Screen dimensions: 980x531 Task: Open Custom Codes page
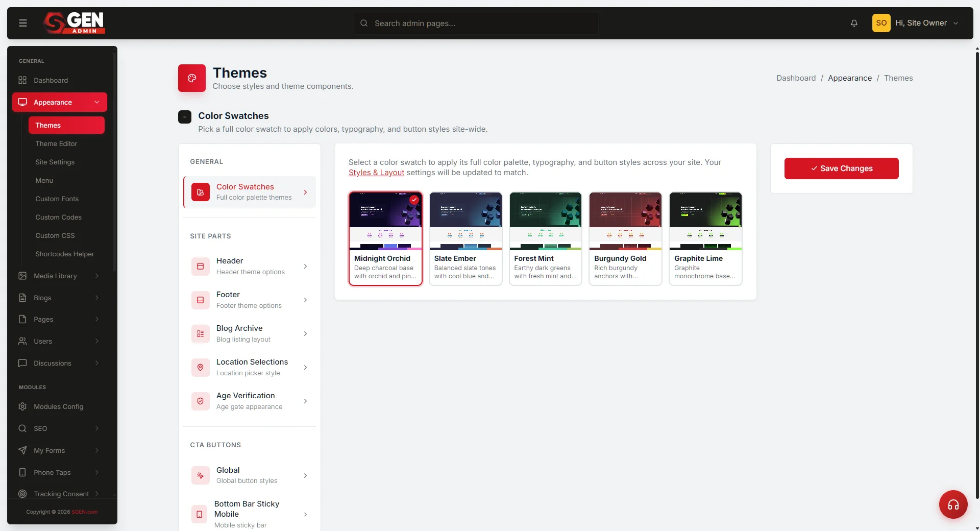pyautogui.click(x=58, y=217)
